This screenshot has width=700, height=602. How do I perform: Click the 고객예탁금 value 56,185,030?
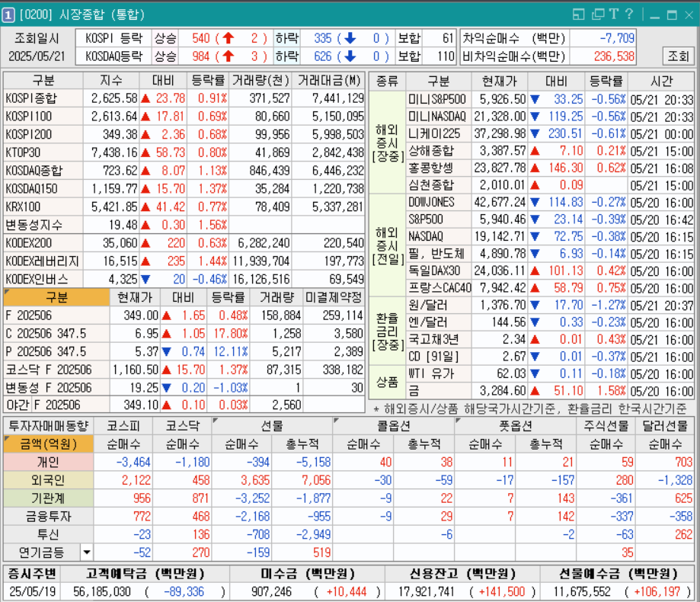pos(102,592)
